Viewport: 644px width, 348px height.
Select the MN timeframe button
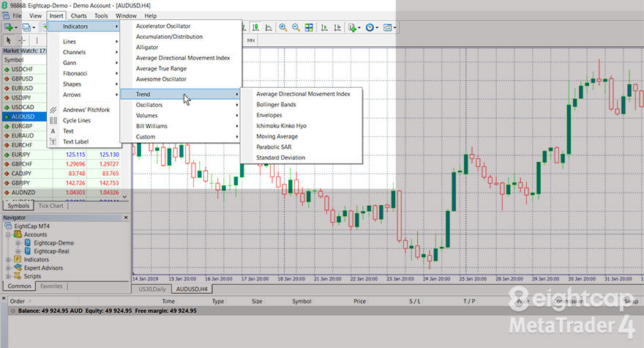click(250, 40)
